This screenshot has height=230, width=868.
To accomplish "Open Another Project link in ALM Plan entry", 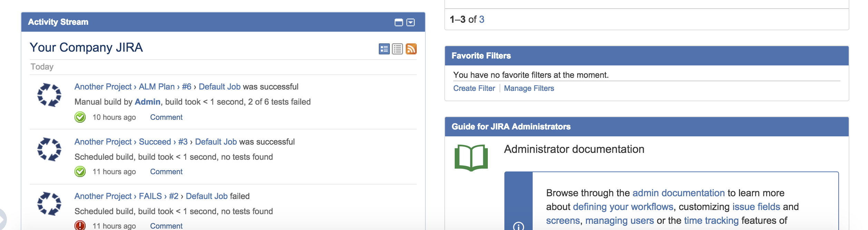I will point(103,87).
